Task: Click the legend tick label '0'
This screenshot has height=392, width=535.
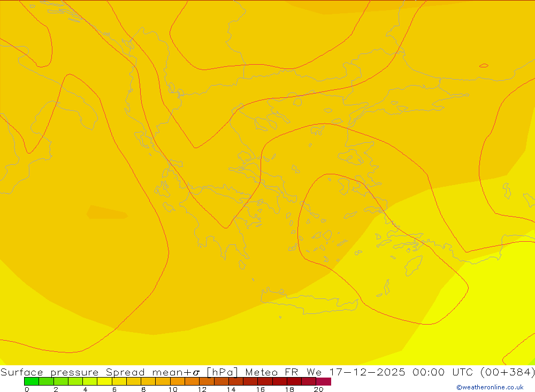Action: [27, 389]
